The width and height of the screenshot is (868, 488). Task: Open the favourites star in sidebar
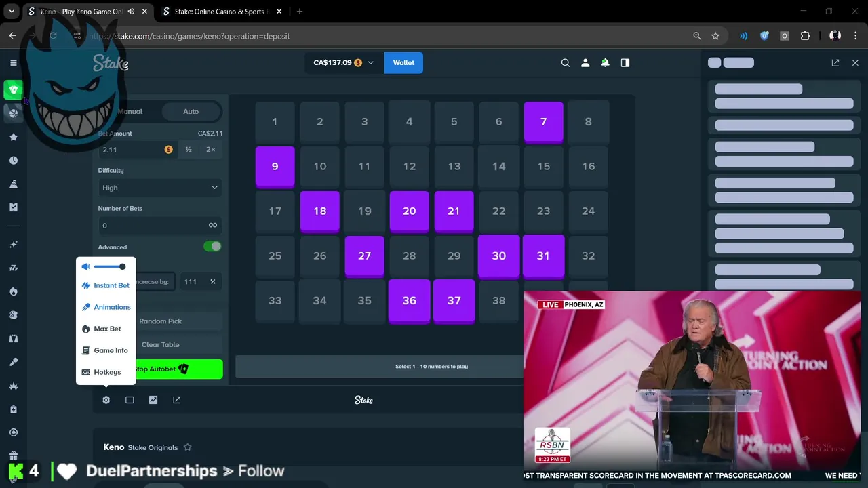click(x=13, y=137)
